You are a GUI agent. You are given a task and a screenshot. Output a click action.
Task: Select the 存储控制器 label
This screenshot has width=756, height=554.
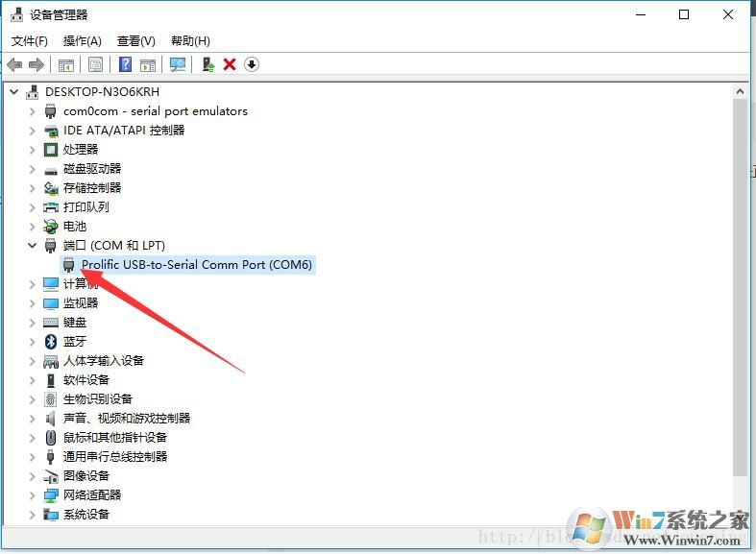click(92, 188)
